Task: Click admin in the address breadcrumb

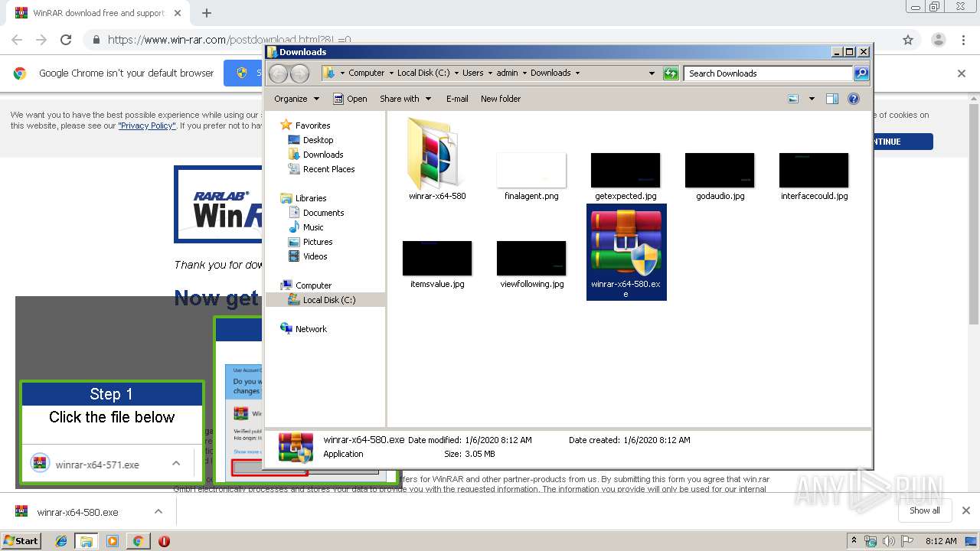Action: click(x=507, y=73)
